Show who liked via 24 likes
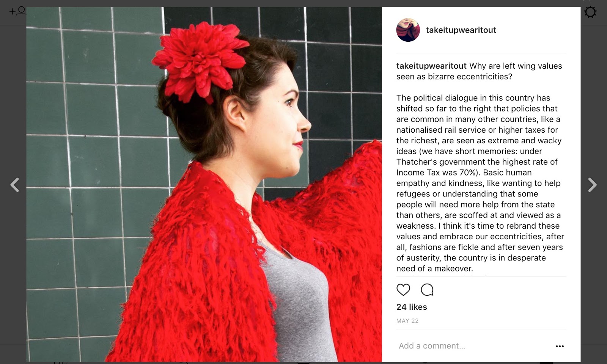607x364 pixels. tap(412, 307)
